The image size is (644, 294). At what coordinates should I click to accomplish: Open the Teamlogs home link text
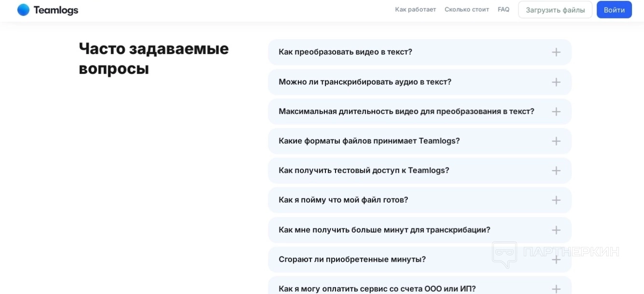point(56,10)
